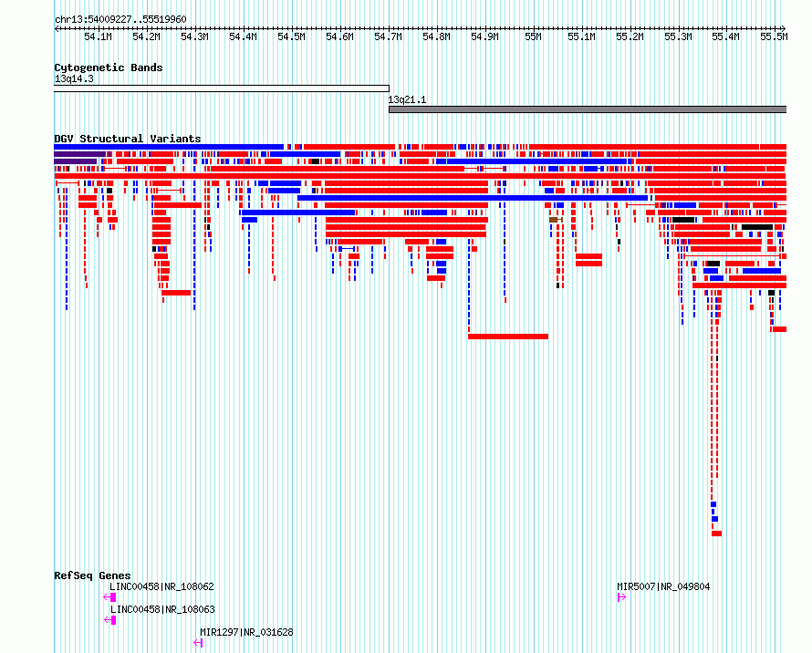Click the bottommost red variant near 55.4M
Viewport: 812px width, 653px height.
click(717, 534)
